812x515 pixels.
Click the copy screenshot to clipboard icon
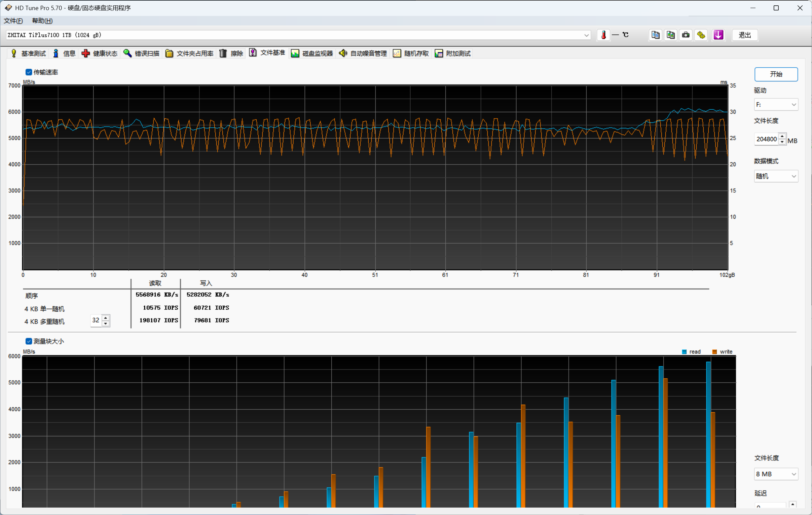click(x=670, y=35)
